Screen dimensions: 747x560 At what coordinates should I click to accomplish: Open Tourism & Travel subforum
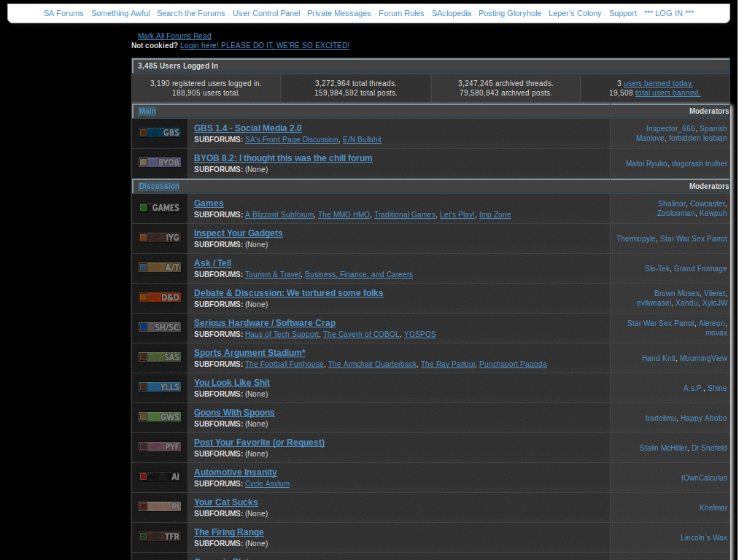tap(273, 275)
